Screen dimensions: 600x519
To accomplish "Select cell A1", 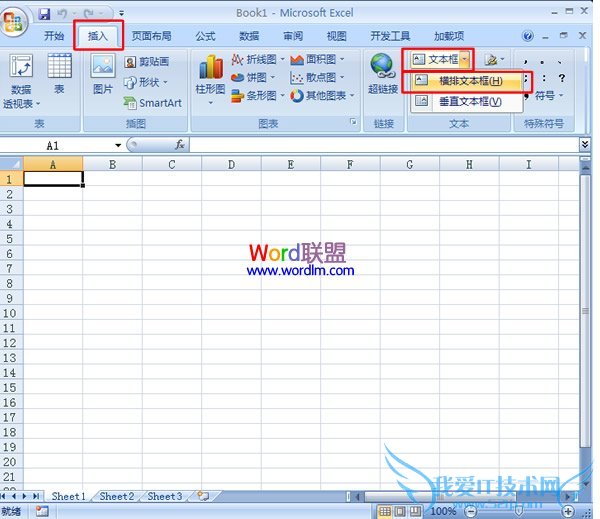I will (x=53, y=179).
